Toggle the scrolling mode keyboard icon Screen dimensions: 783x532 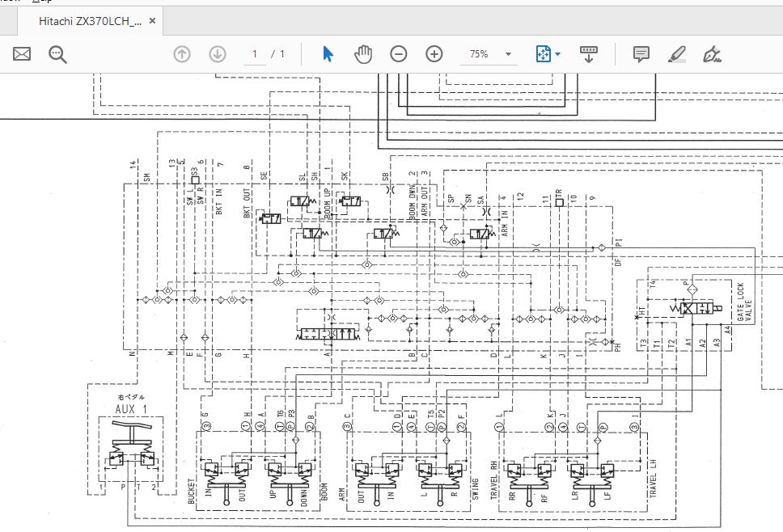click(x=589, y=54)
